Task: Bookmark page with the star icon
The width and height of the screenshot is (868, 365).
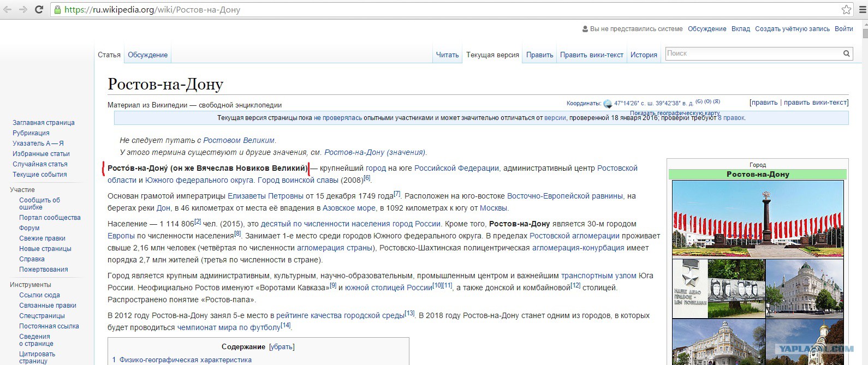Action: pyautogui.click(x=846, y=9)
